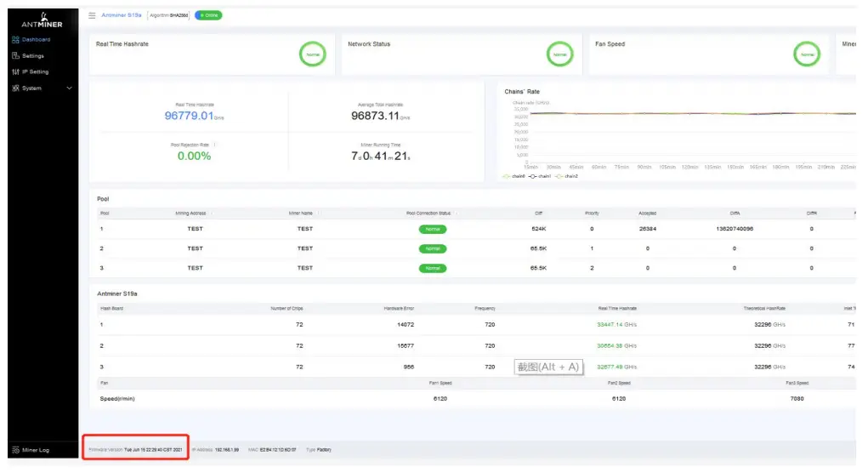Screen dimensions: 868x473
Task: Open the Dashboard page from the sidebar
Action: (x=31, y=39)
